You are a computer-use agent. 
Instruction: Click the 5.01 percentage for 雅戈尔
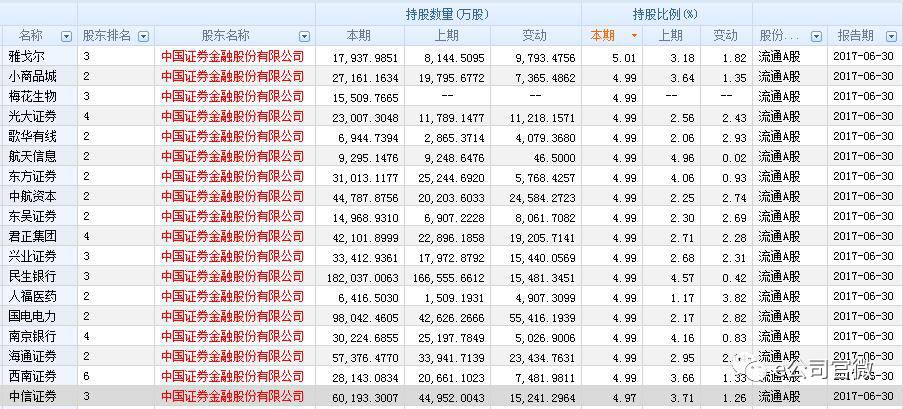[x=625, y=58]
